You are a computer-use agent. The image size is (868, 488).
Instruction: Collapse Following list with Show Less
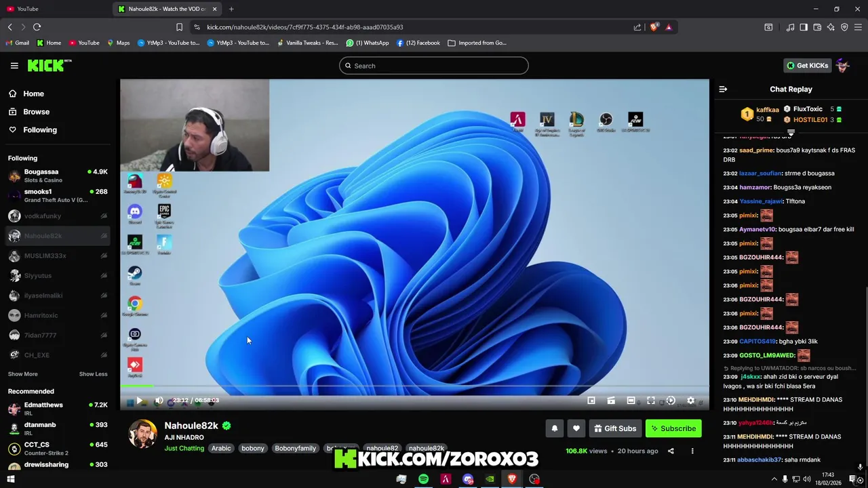(x=93, y=374)
